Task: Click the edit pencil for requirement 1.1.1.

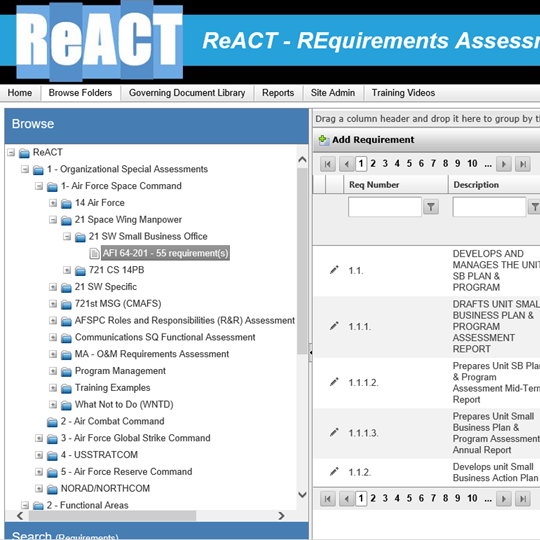Action: pos(334,326)
